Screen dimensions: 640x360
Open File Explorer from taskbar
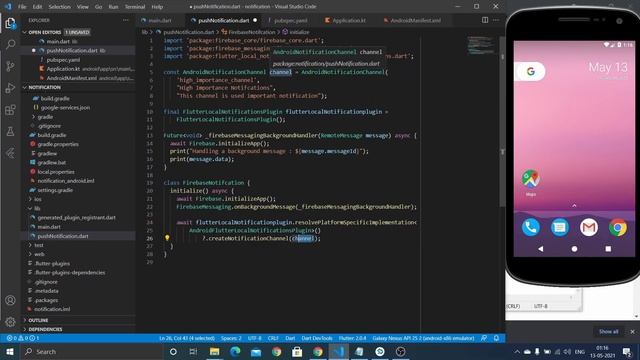pos(214,351)
